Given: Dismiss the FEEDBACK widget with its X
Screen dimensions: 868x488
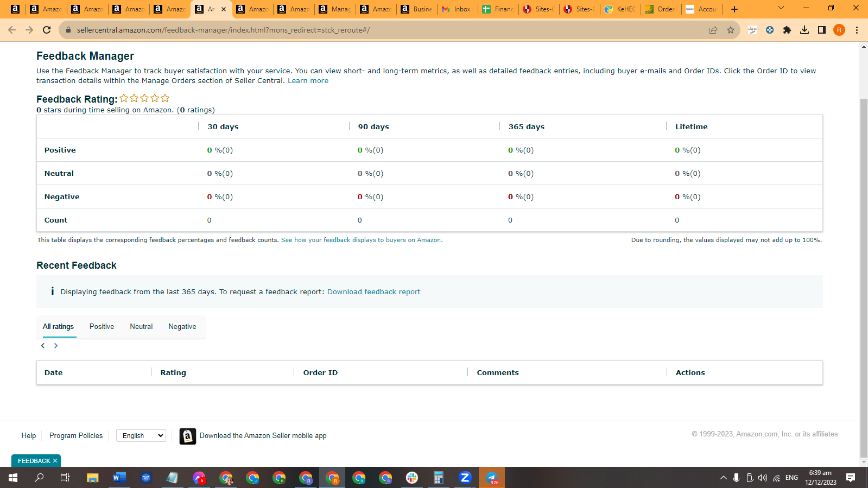Looking at the screenshot, I should point(55,461).
